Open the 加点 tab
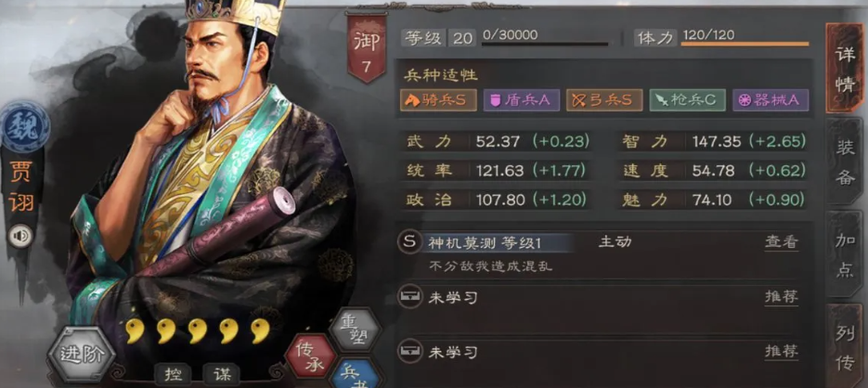 pos(844,253)
